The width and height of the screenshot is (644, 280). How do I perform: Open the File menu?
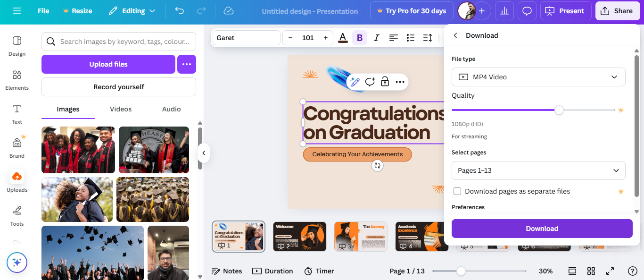43,11
